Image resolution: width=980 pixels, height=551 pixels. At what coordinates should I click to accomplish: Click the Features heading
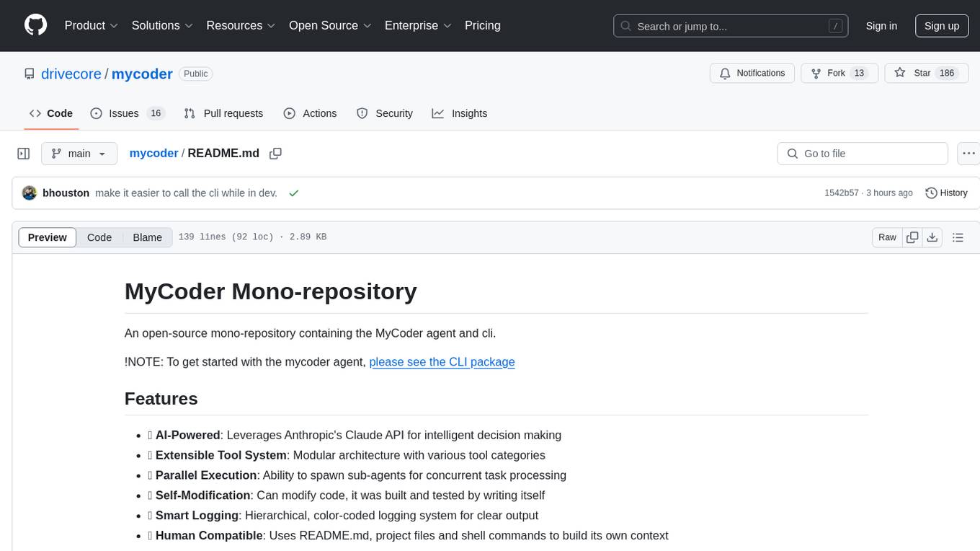[x=161, y=399]
